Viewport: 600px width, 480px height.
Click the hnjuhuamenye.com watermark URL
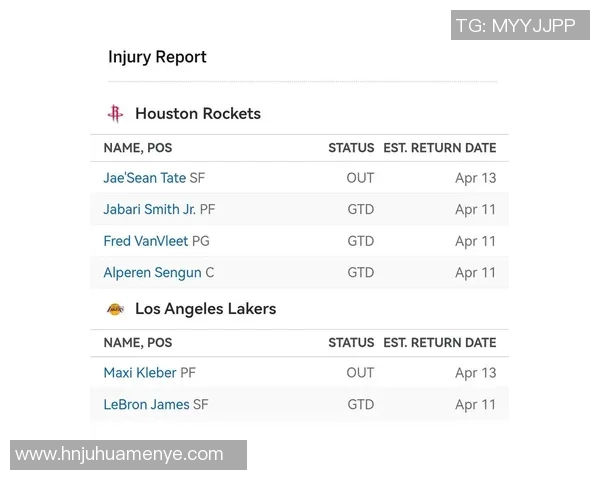pyautogui.click(x=120, y=454)
